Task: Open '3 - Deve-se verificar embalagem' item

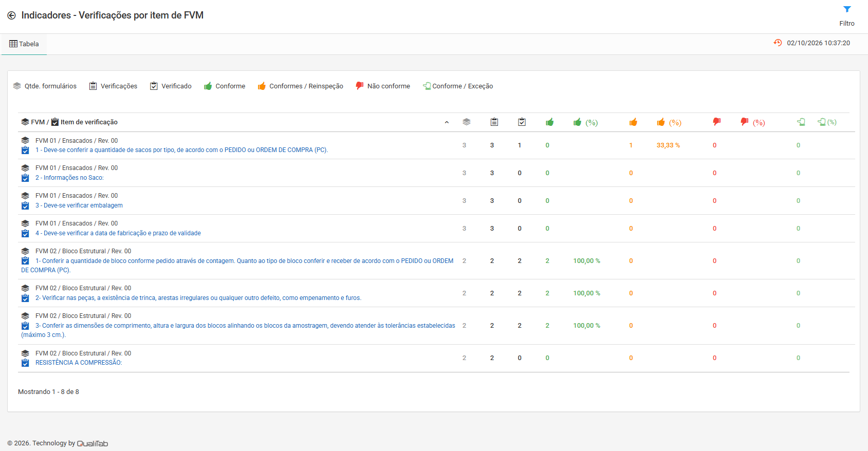Action: coord(79,205)
